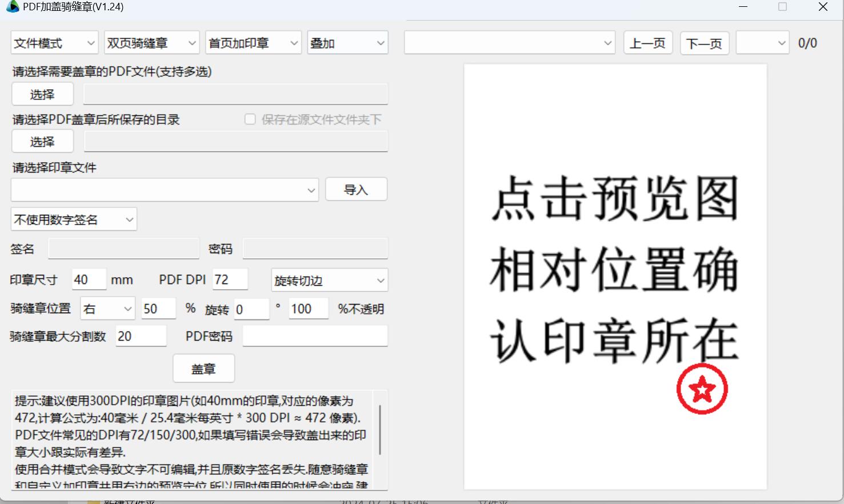Image resolution: width=844 pixels, height=504 pixels.
Task: Click the red star seal in the preview
Action: coord(702,389)
